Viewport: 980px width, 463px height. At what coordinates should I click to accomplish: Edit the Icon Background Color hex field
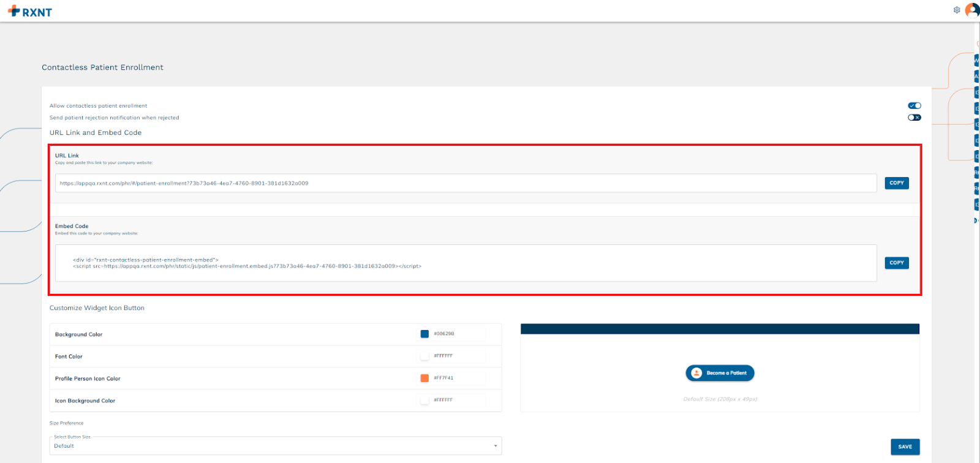click(x=459, y=400)
